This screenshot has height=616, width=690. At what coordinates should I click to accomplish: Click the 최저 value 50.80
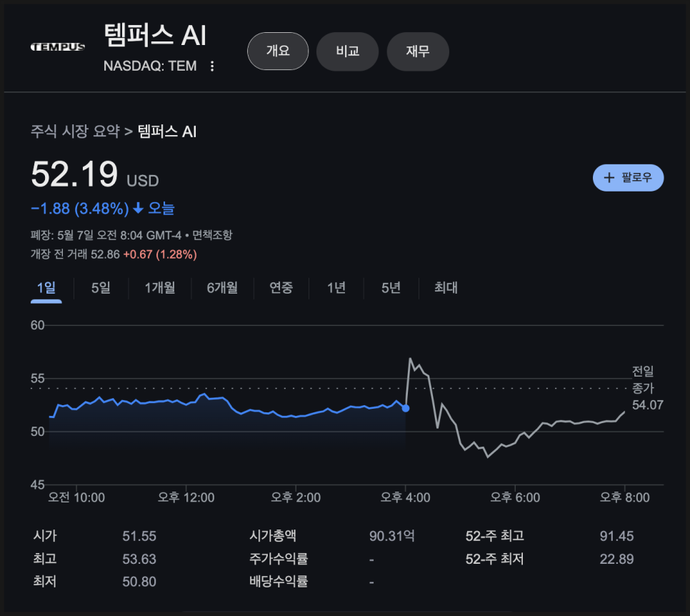[x=139, y=582]
